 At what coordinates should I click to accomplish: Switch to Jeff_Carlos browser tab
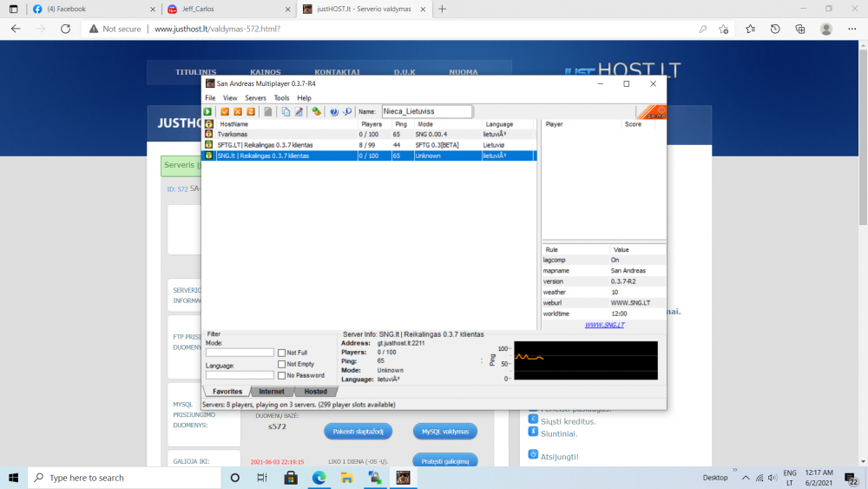point(228,9)
